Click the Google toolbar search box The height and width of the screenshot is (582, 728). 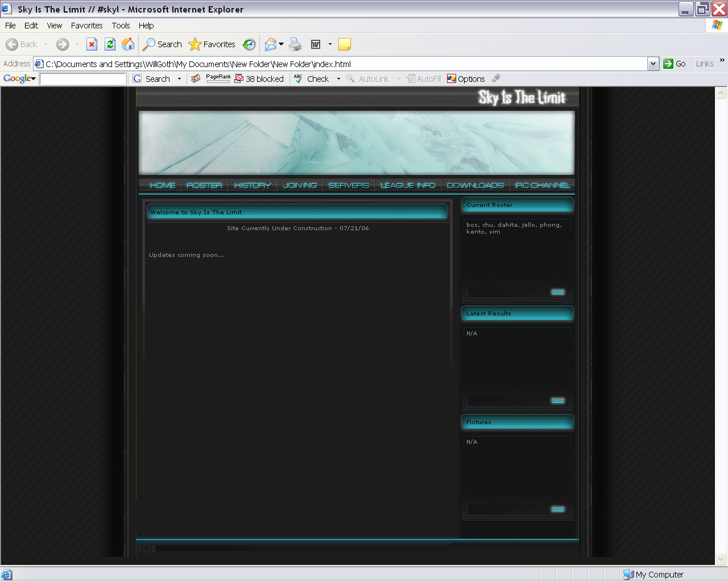click(83, 79)
